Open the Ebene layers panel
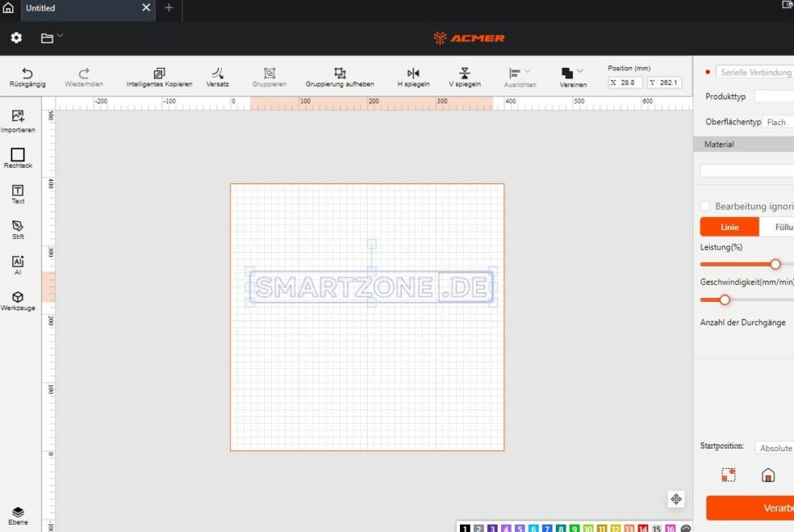794x532 pixels. coord(18,516)
